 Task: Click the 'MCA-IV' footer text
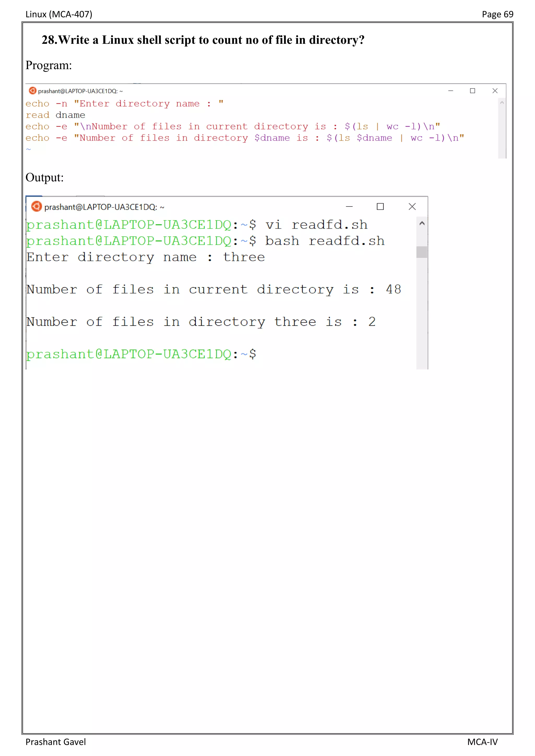point(482,742)
